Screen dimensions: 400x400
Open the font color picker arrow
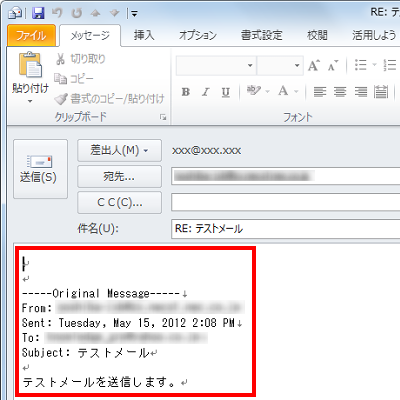pyautogui.click(x=296, y=91)
